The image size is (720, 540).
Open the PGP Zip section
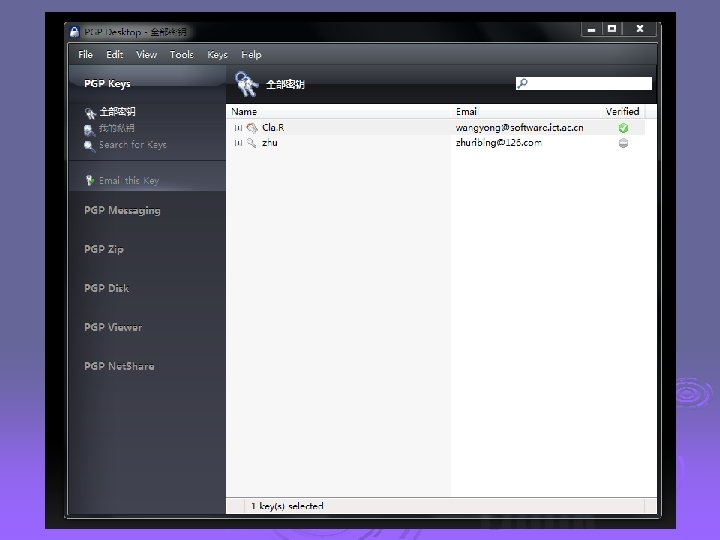104,249
